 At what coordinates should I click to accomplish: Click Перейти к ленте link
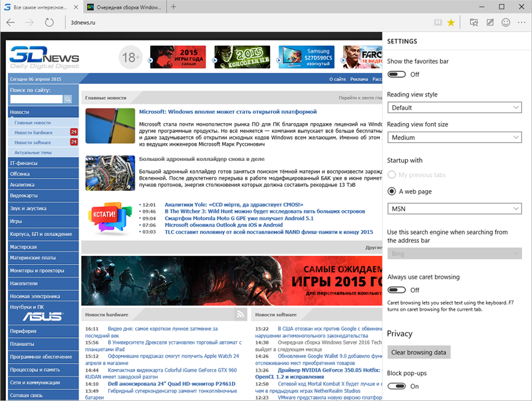[360, 98]
